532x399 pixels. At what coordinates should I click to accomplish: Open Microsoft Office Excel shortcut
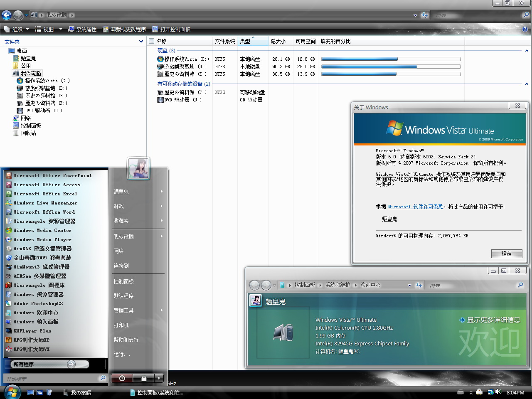tap(42, 194)
